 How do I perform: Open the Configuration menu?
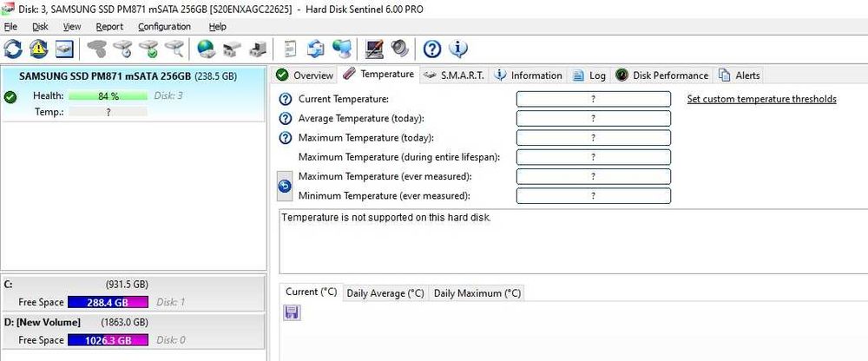click(x=164, y=27)
